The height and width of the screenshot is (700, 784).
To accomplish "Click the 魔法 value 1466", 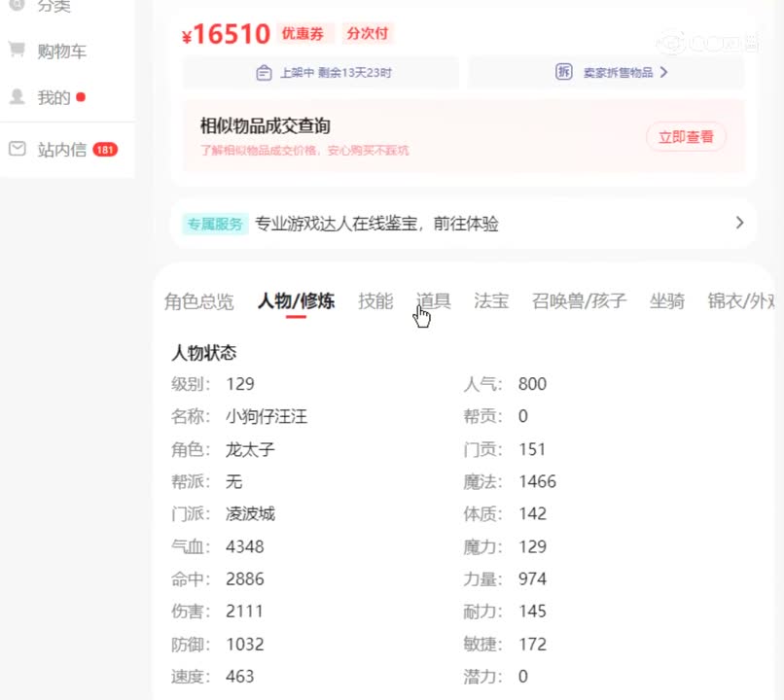I will [x=538, y=481].
